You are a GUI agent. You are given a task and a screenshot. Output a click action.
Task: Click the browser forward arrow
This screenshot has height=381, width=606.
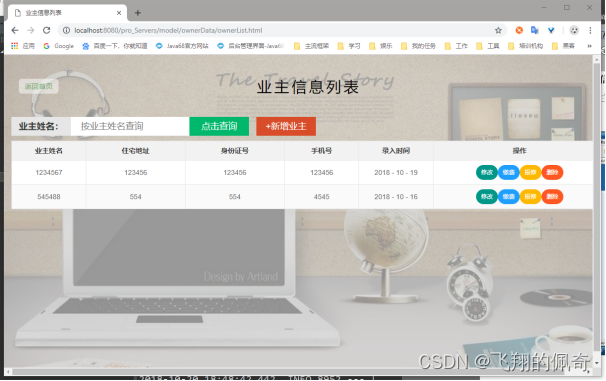[31, 30]
